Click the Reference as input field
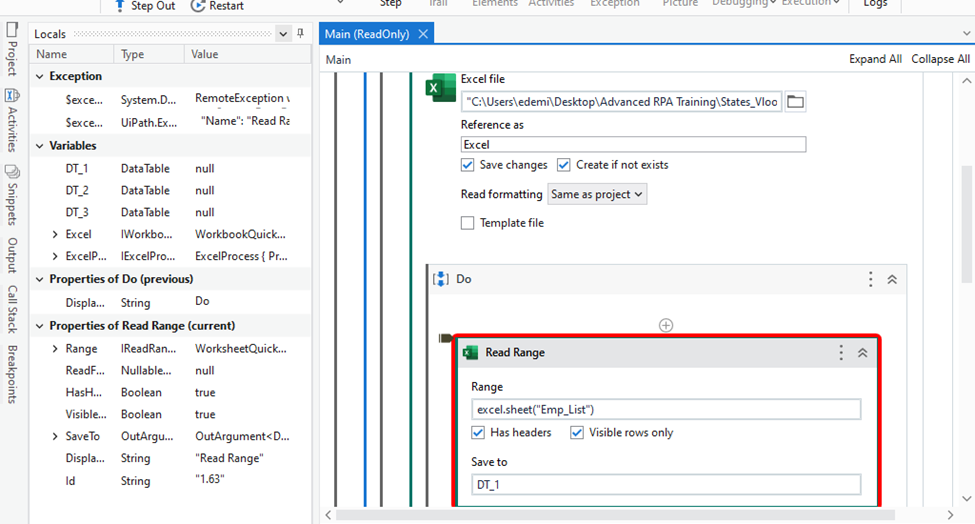Viewport: 975px width, 524px height. click(633, 144)
